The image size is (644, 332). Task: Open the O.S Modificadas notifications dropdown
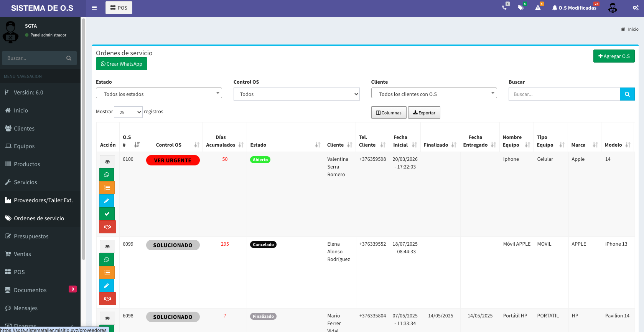coord(575,8)
